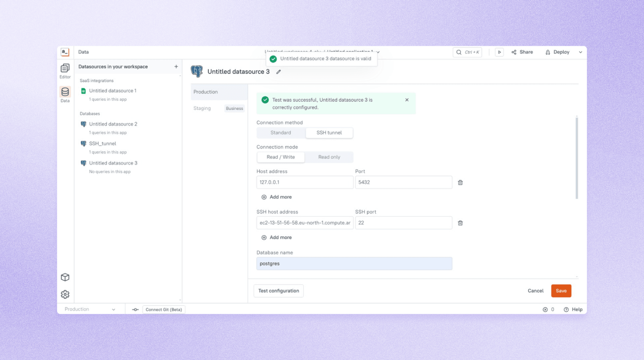Open the Production environment dropdown at bottom left
The width and height of the screenshot is (644, 360).
point(91,309)
